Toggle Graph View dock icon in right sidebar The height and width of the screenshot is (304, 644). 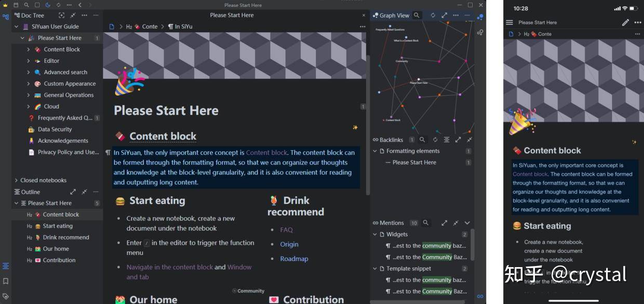pyautogui.click(x=480, y=17)
